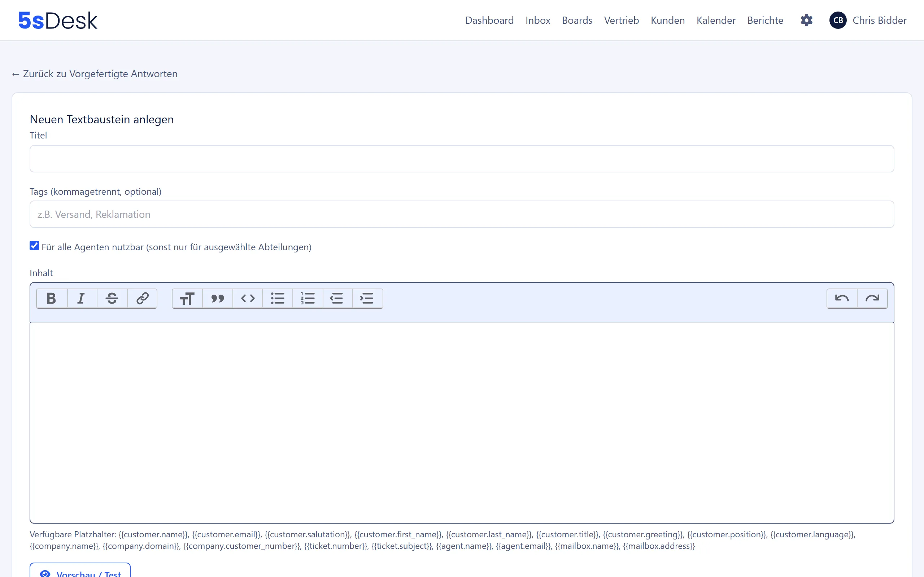Focus the Titel input field
This screenshot has height=577, width=924.
[x=462, y=159]
